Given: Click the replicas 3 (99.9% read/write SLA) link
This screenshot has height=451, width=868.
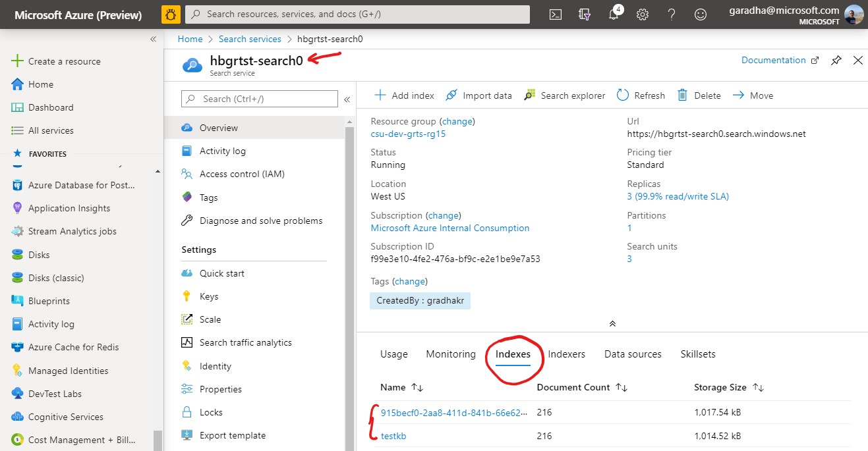Looking at the screenshot, I should (x=678, y=196).
